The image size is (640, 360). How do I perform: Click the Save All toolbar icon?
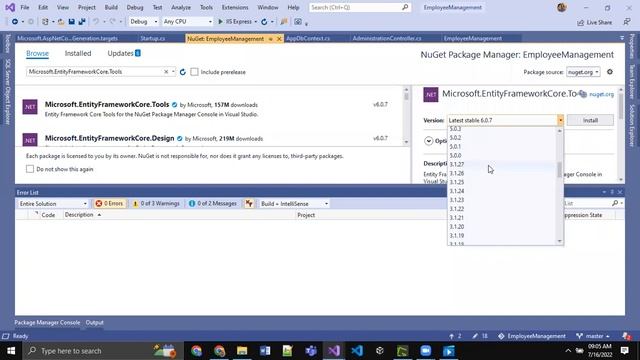[82, 22]
